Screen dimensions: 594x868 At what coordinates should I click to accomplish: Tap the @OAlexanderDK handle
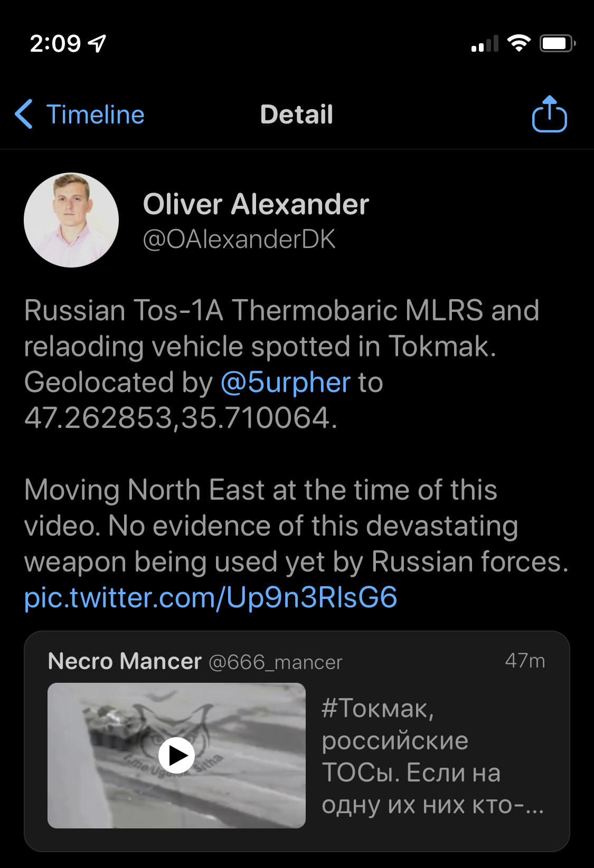(239, 239)
